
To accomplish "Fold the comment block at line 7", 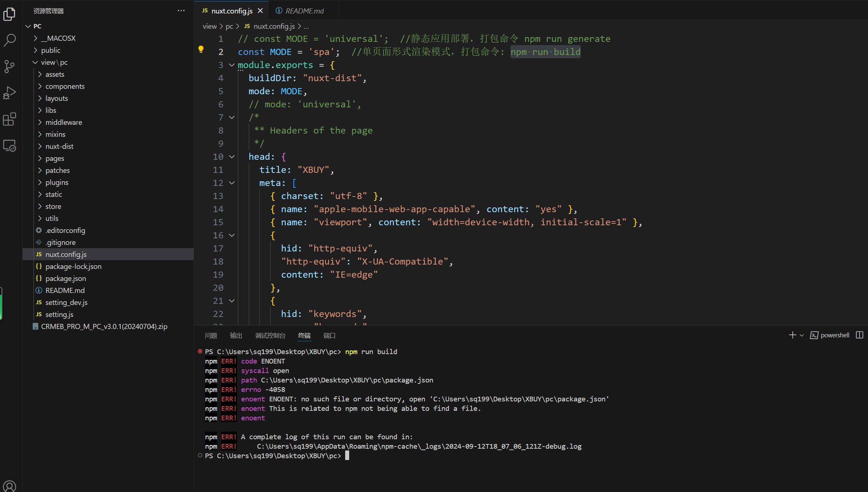I will point(232,118).
